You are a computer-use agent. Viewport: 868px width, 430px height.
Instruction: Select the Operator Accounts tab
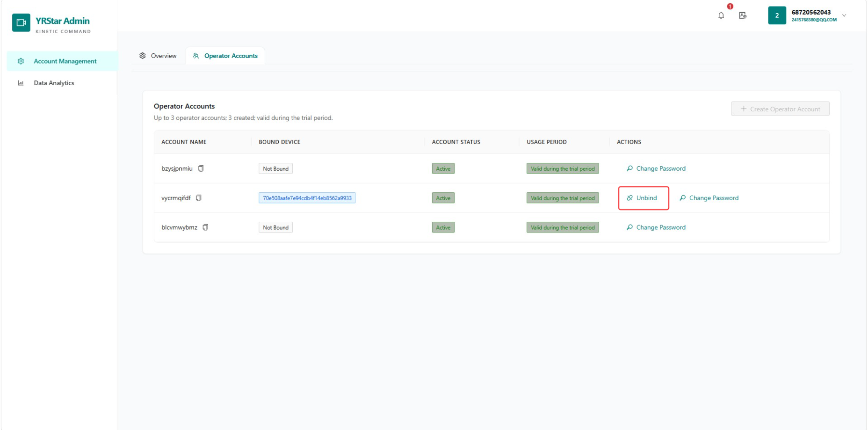(225, 56)
